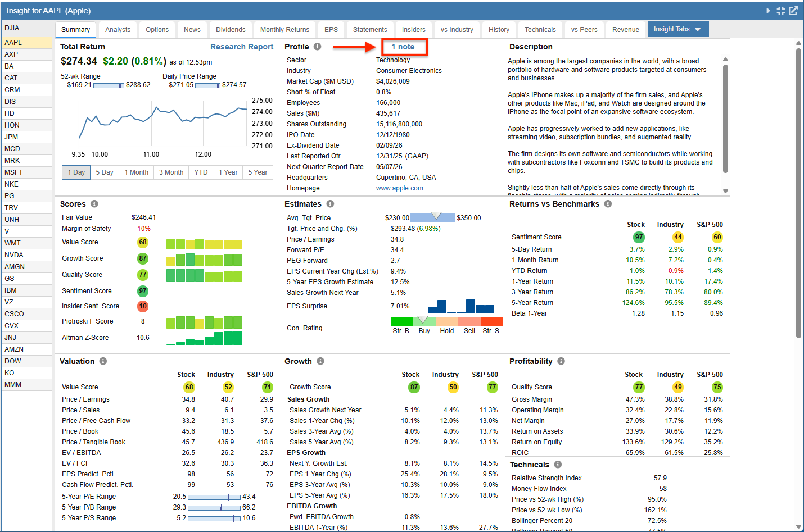Click the info icon next to Scores
Viewport: 804px width, 532px height.
pyautogui.click(x=94, y=204)
